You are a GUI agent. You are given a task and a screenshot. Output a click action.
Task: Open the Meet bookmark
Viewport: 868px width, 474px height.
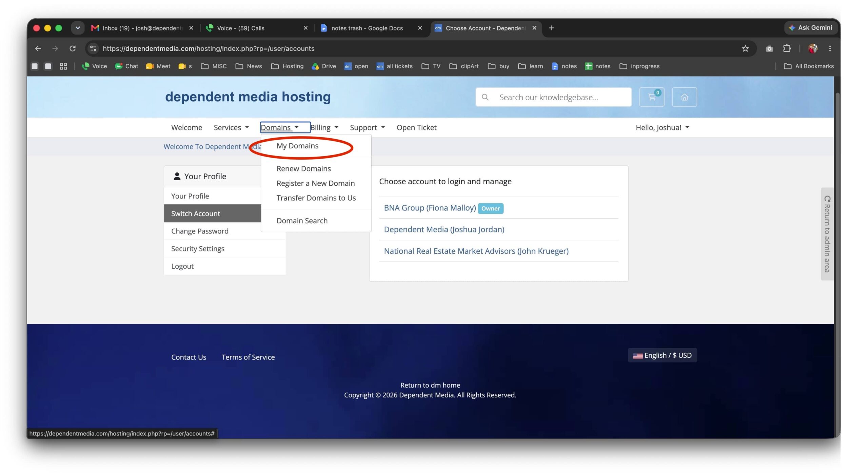(x=158, y=66)
